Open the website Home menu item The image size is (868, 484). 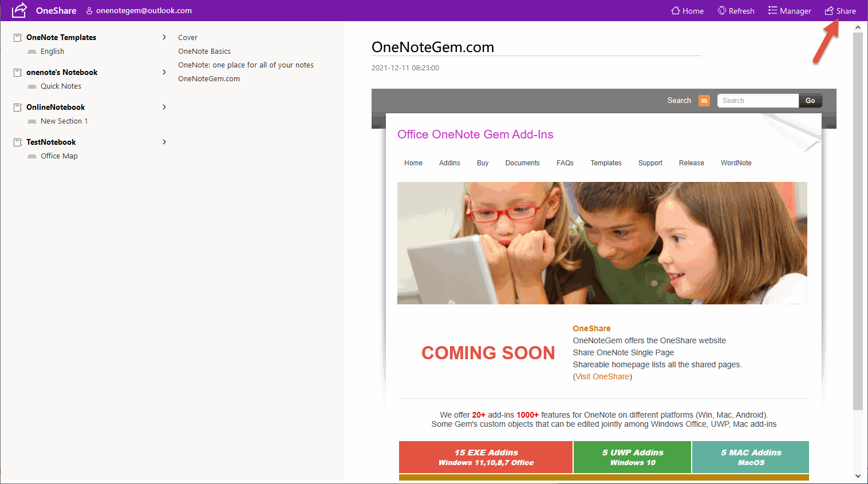(413, 163)
